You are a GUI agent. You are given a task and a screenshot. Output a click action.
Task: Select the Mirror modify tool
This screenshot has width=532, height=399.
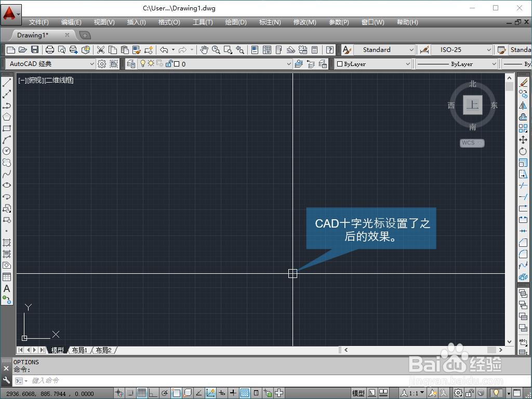click(x=523, y=105)
